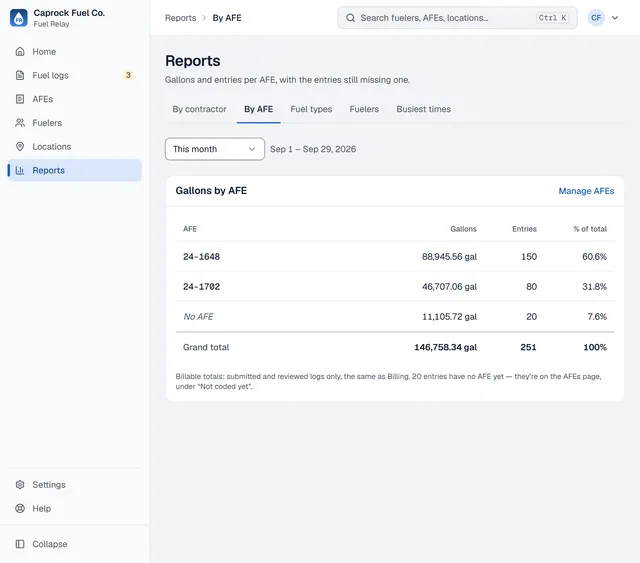Viewport: 640px width, 563px height.
Task: Click the CF user avatar
Action: 596,18
